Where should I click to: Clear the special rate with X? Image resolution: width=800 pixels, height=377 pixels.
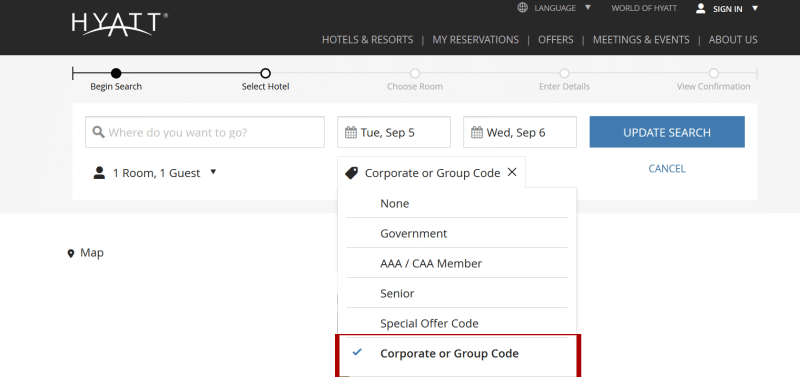pos(512,172)
